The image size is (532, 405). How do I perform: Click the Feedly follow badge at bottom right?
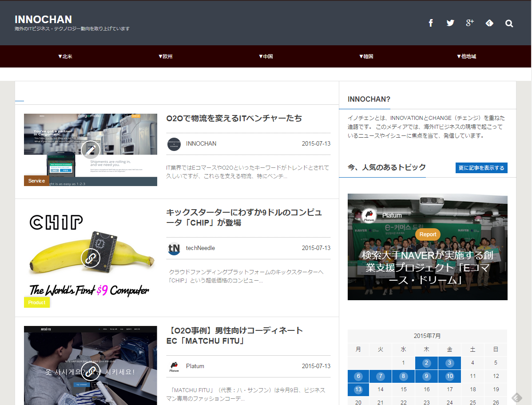517,397
